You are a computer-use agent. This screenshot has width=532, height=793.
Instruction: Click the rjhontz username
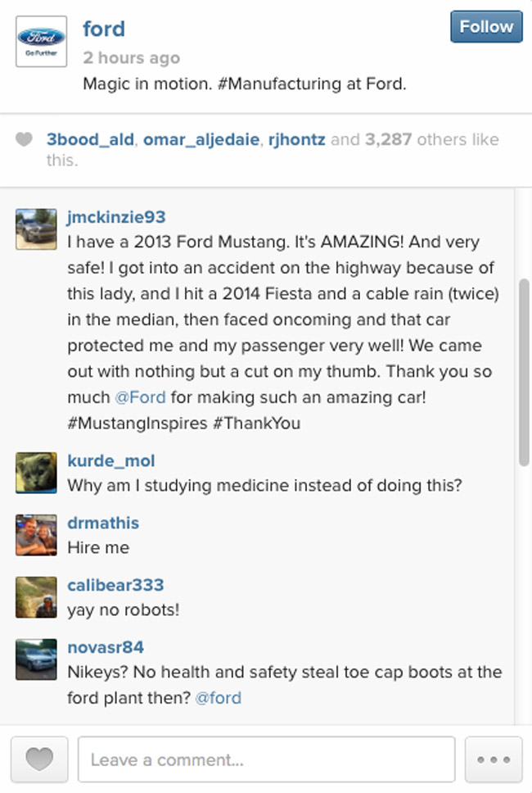pos(296,139)
